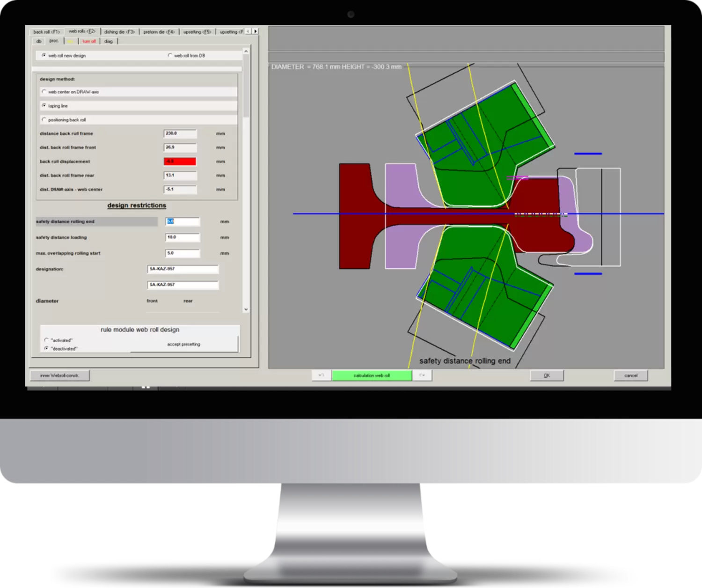Viewport: 702px width, 588px height.
Task: Click the 'safety distance loading' input field
Action: coord(183,238)
